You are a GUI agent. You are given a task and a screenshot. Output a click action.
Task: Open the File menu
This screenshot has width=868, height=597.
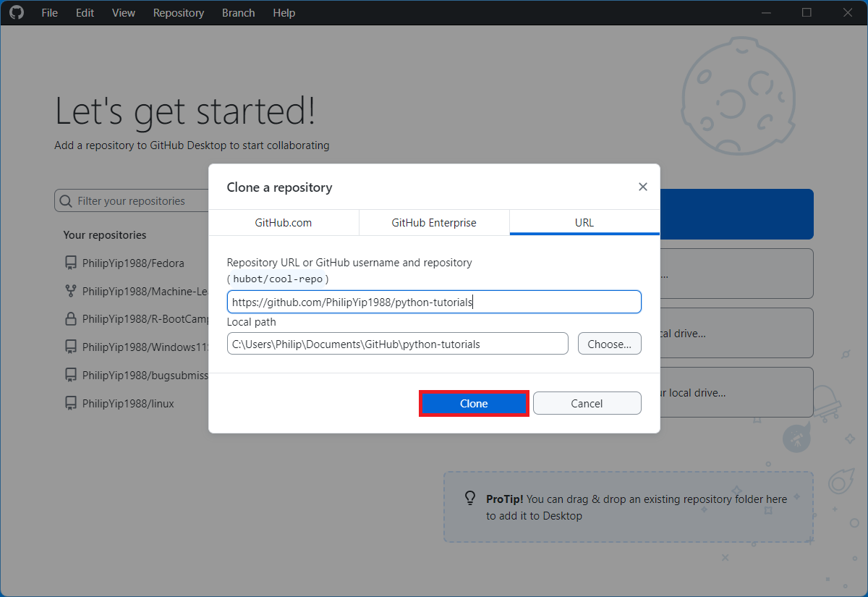[x=49, y=13]
